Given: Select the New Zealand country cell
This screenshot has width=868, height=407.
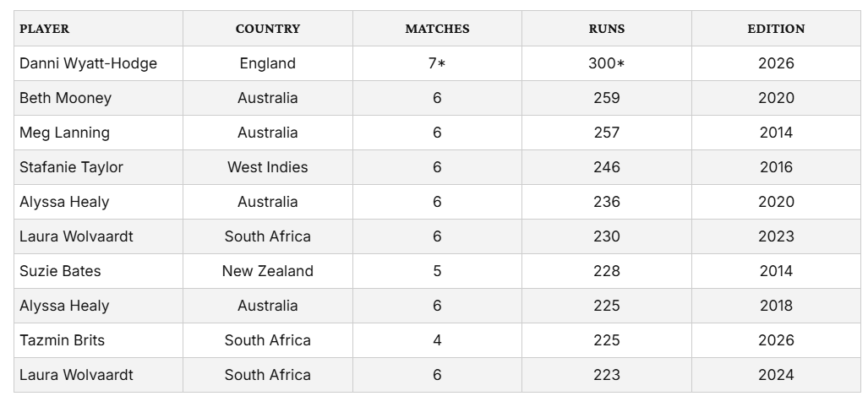Looking at the screenshot, I should tap(268, 272).
